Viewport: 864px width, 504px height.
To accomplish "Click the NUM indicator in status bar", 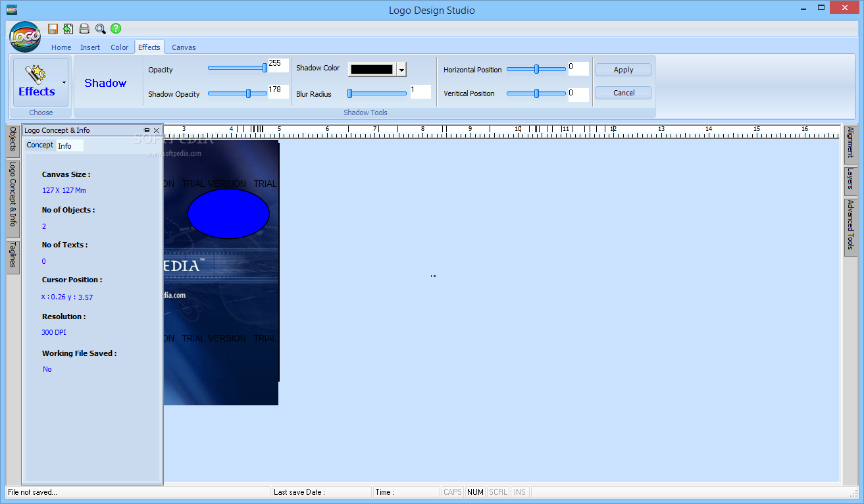I will point(475,492).
